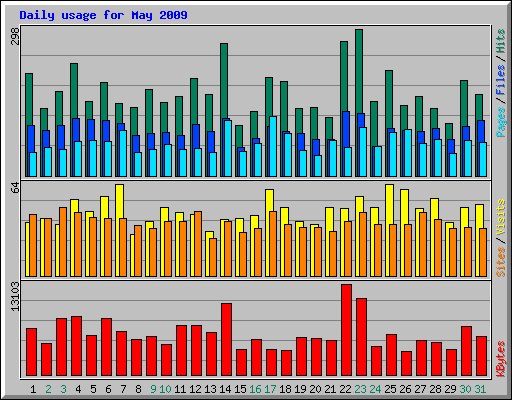
Task: Click the red KBytes bar for day 4
Action: pos(77,346)
